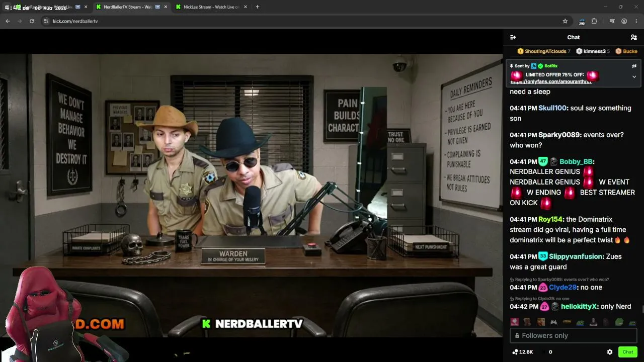
Task: Go back in browser history
Action: [8, 21]
